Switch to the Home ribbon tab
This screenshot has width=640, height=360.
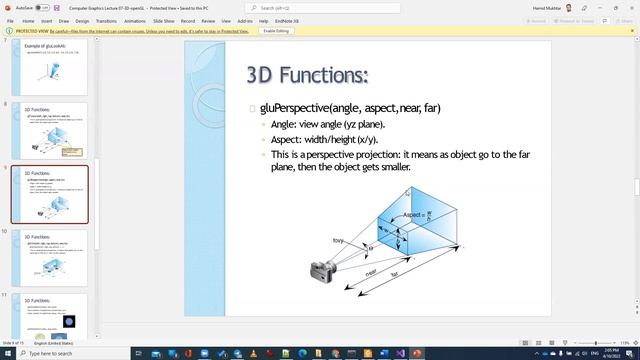click(28, 21)
